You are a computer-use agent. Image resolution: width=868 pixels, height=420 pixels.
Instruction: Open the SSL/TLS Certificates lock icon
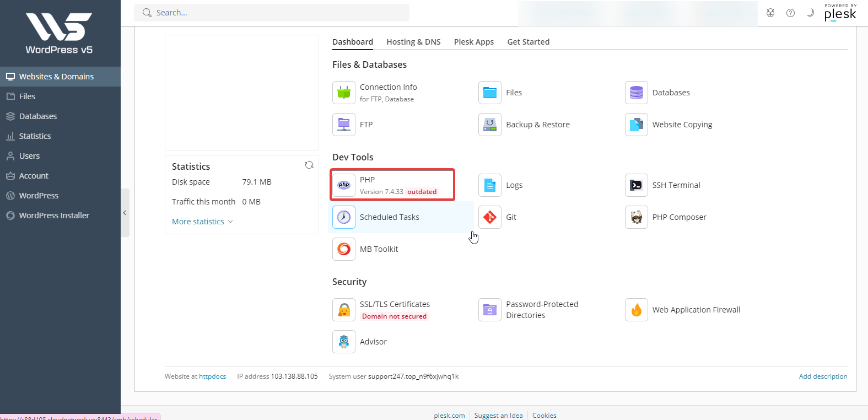(x=344, y=310)
